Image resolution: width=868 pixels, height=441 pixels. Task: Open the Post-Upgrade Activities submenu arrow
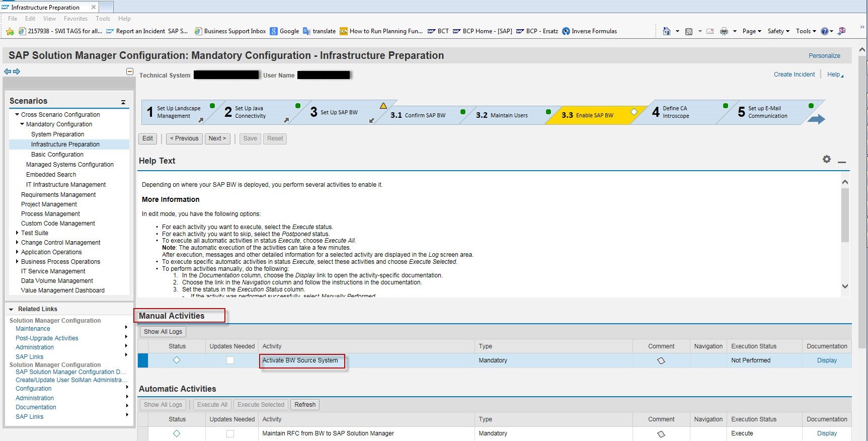click(x=126, y=337)
